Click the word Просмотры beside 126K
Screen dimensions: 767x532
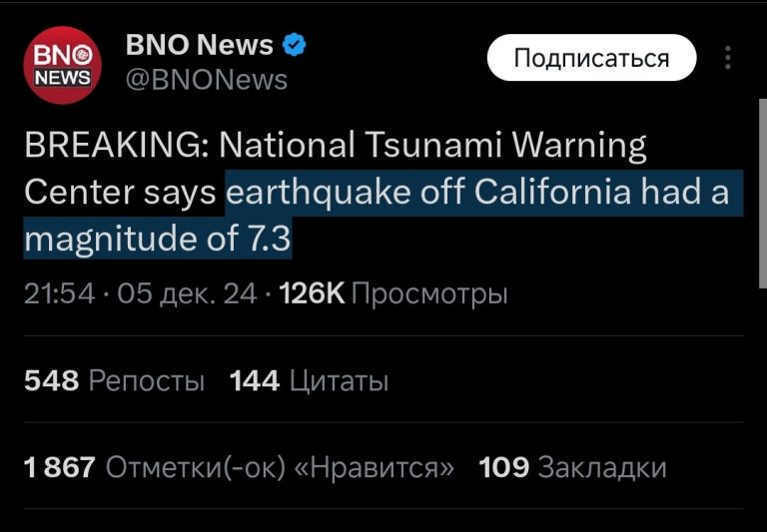pyautogui.click(x=429, y=294)
